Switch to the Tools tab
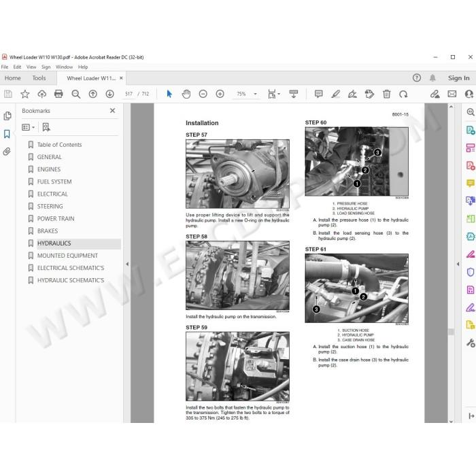The height and width of the screenshot is (476, 476). [x=39, y=78]
